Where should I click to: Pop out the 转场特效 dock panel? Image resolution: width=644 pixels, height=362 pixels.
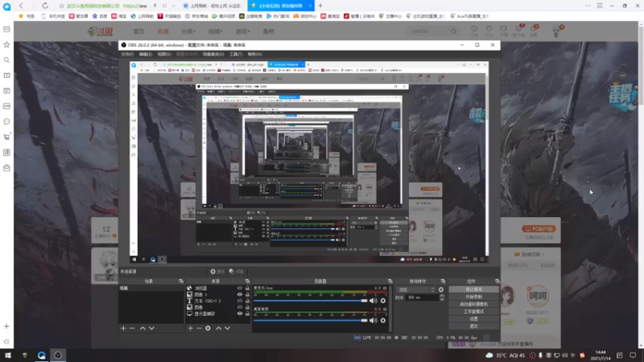[x=443, y=281]
